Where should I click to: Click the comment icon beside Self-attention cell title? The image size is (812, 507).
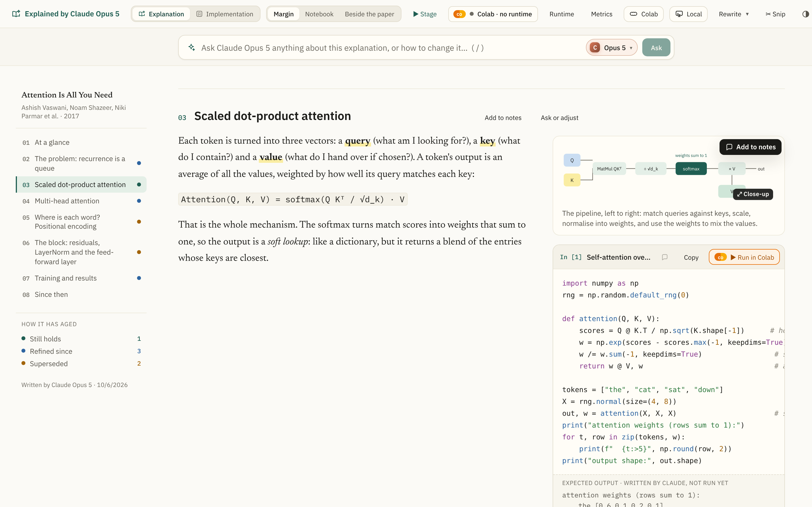tap(664, 257)
